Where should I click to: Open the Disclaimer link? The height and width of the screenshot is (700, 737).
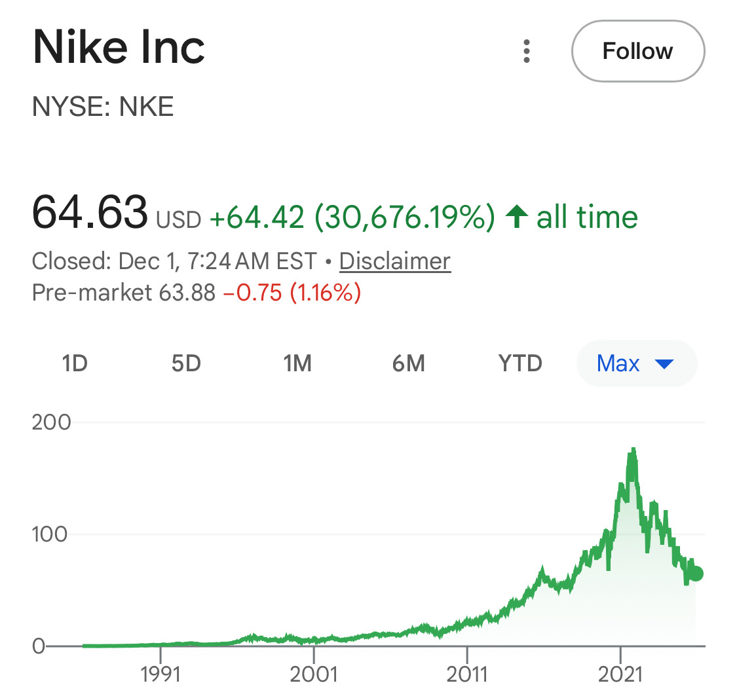pos(395,261)
